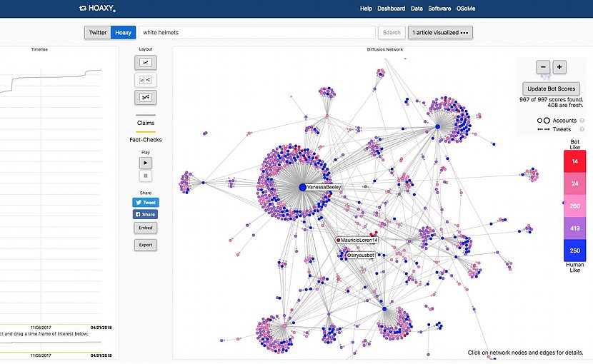Click the Embed button

tap(146, 228)
